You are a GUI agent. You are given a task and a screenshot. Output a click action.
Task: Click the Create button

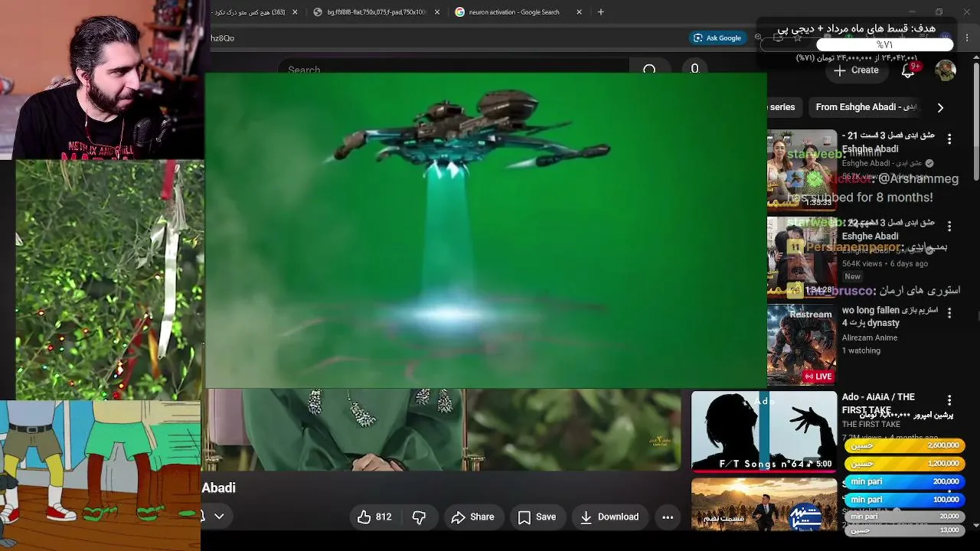pos(856,70)
